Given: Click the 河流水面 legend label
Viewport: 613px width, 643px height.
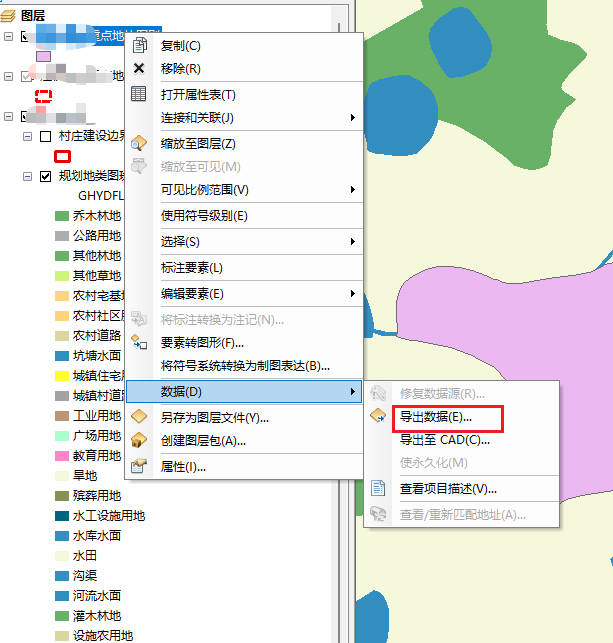Looking at the screenshot, I should (97, 595).
